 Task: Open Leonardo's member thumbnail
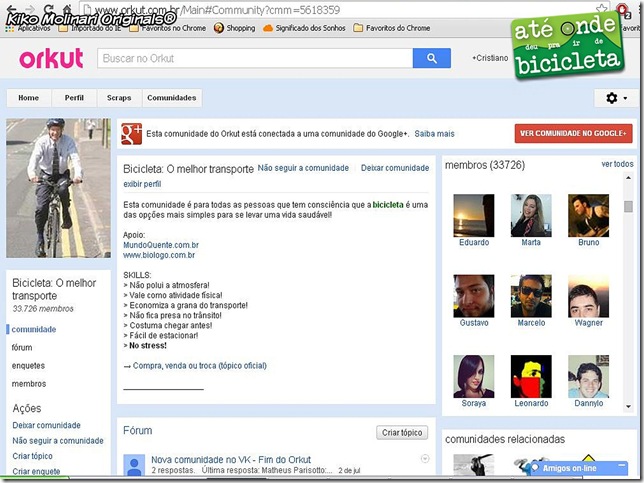coord(531,377)
